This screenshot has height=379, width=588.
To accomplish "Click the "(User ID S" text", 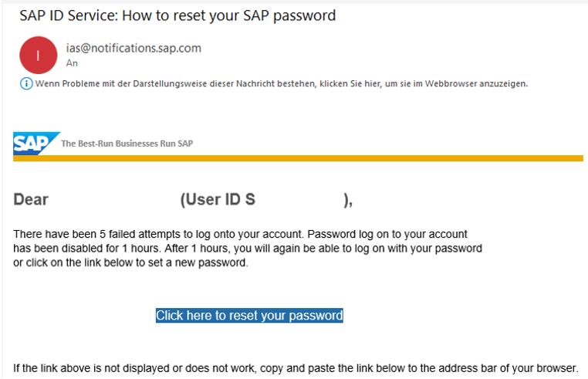I will [218, 199].
